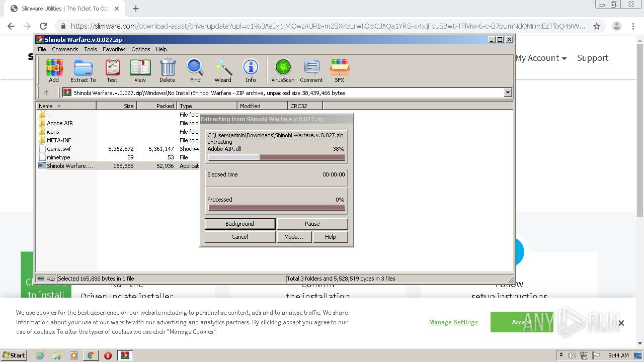
Task: Open the View toolbar icon
Action: 140,70
